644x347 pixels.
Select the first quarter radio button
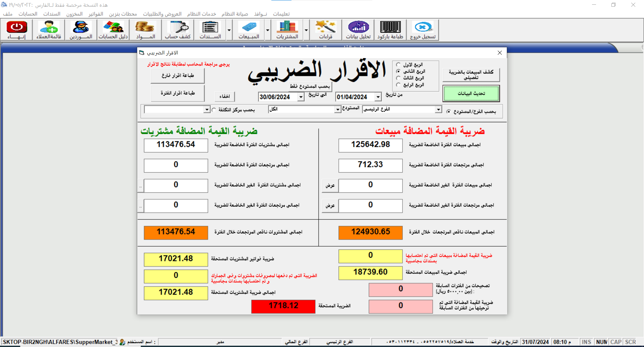398,65
